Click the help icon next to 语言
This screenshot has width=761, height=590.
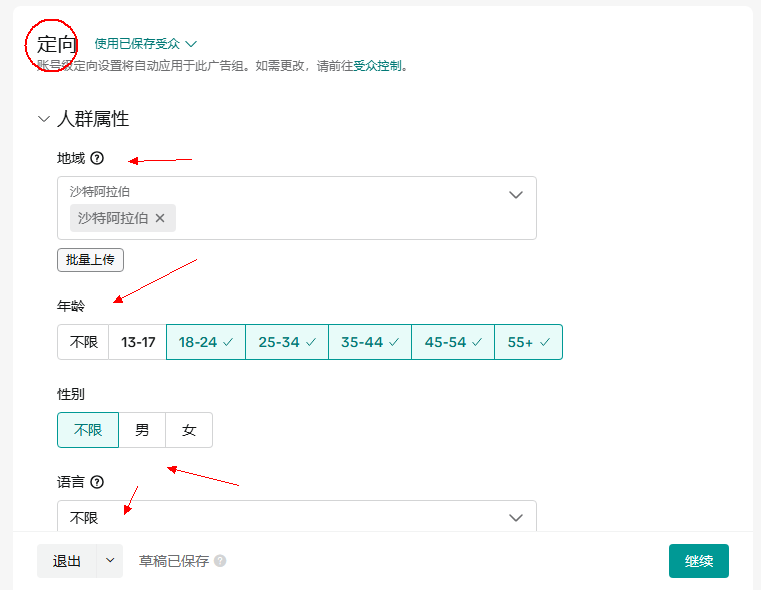[97, 482]
